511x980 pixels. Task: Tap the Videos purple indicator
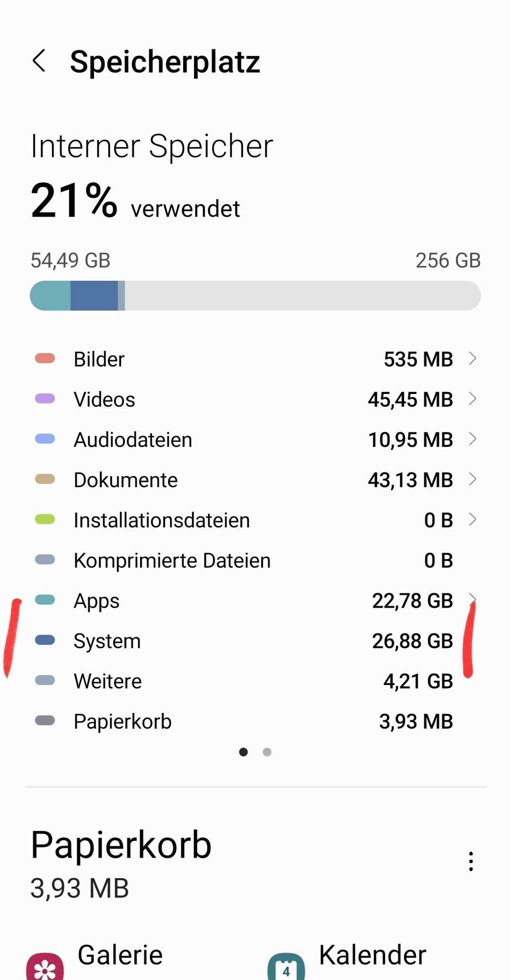click(45, 399)
